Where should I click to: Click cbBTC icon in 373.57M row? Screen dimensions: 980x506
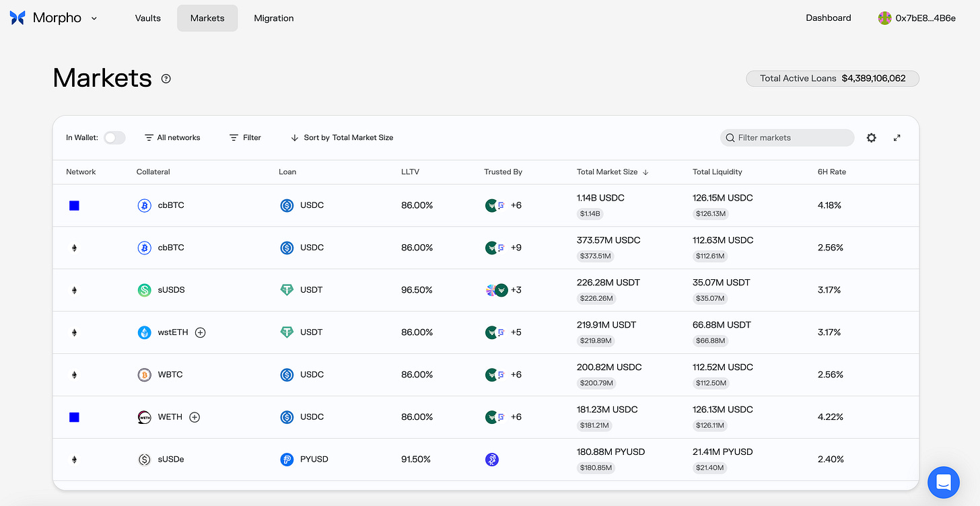[x=144, y=248]
